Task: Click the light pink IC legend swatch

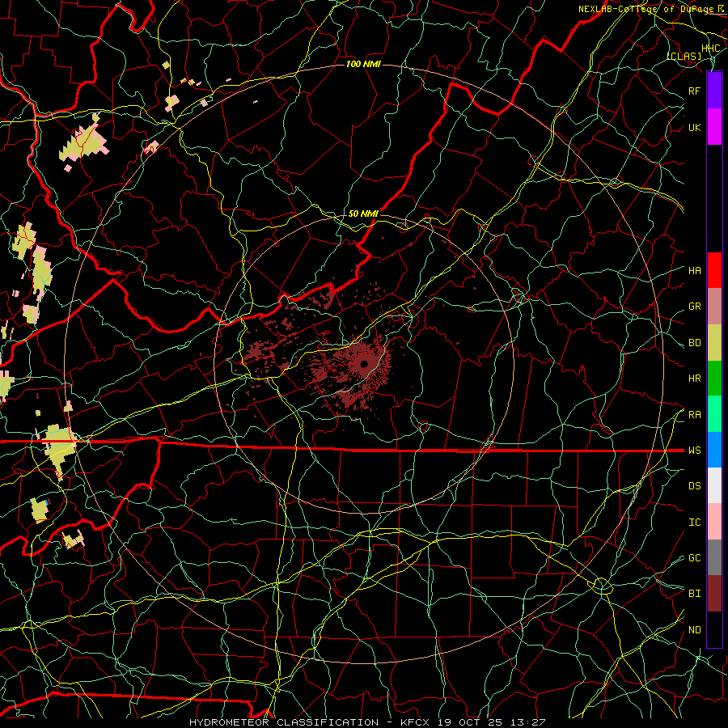Action: [714, 522]
